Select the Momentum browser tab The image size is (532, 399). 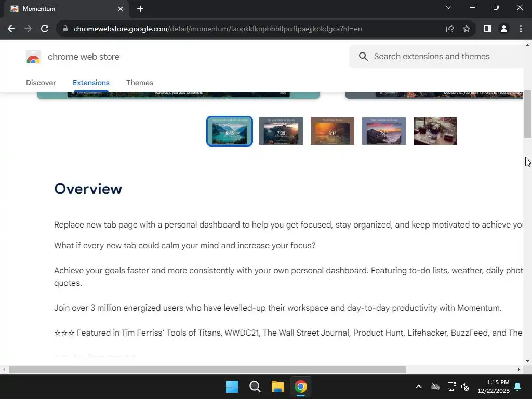(x=66, y=9)
